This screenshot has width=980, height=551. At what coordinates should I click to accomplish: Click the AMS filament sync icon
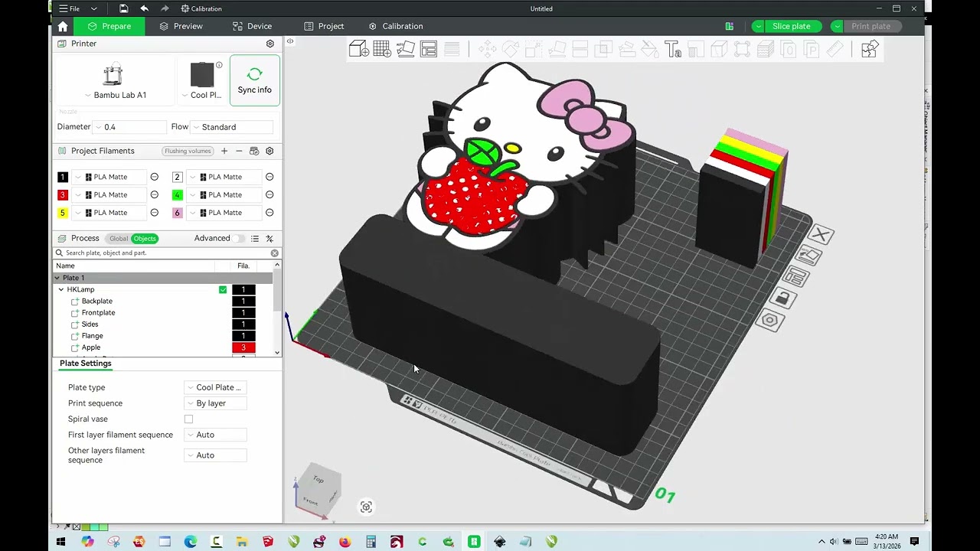pos(254,151)
